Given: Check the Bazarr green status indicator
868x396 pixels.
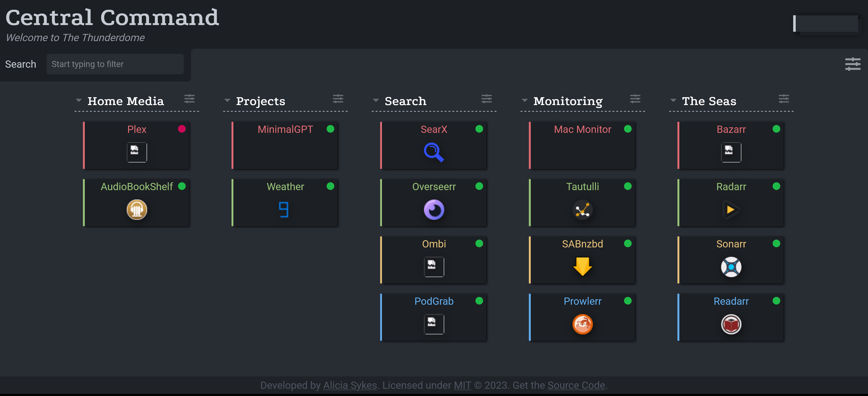Looking at the screenshot, I should [776, 129].
